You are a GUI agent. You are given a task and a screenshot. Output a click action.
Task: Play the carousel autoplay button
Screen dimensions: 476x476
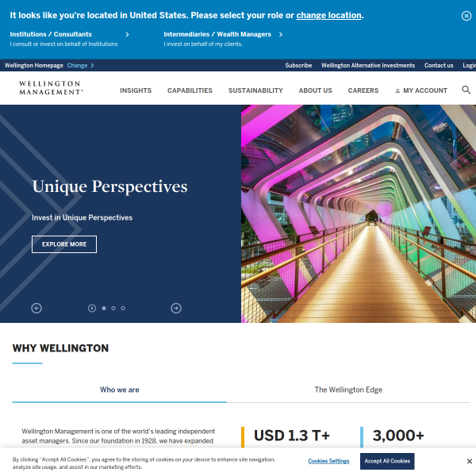tap(92, 308)
